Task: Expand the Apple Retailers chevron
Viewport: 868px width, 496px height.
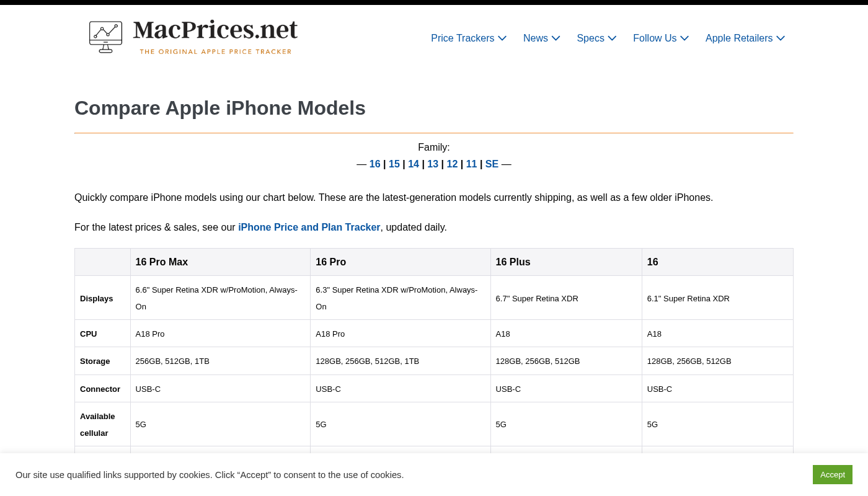Action: (x=781, y=38)
